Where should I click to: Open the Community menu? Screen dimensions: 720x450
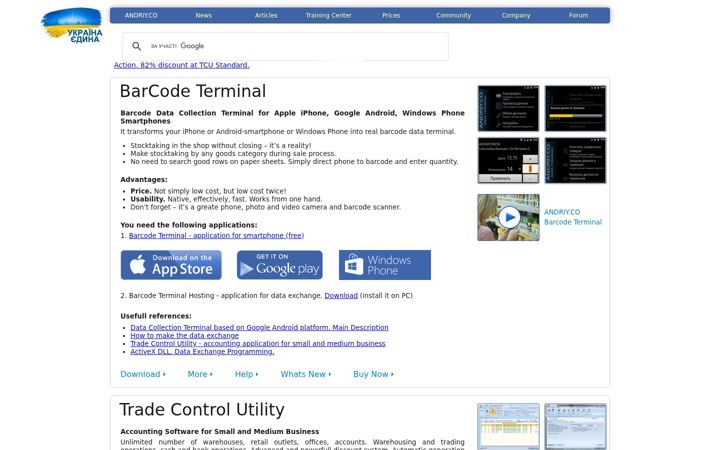point(453,15)
